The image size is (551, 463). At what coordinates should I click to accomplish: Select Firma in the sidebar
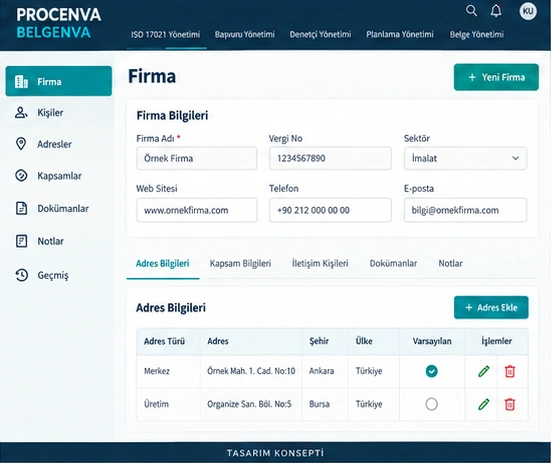tap(59, 81)
